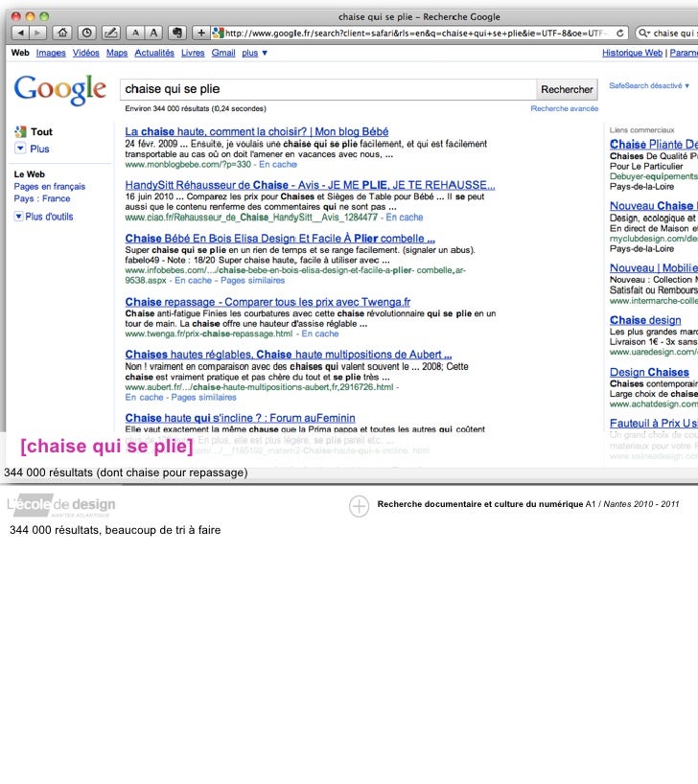Click the Evernote elephant toolbar icon
698x784 pixels.
coord(177,33)
